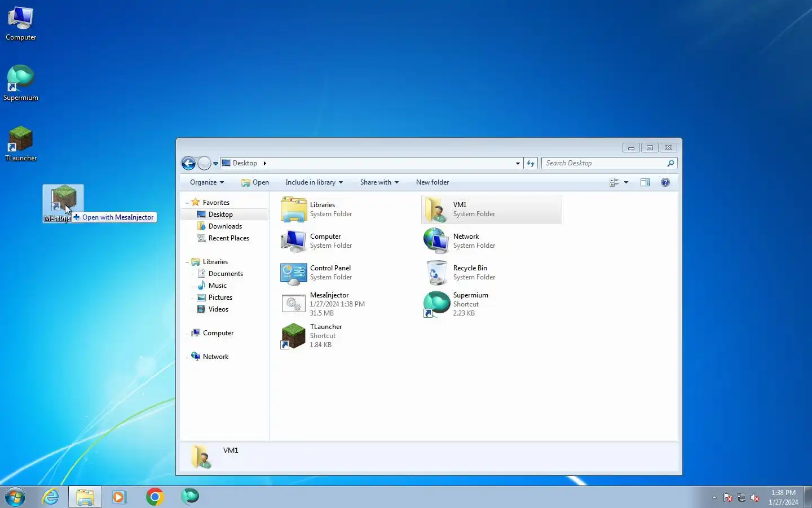
Task: Click the network tray icon
Action: point(742,498)
